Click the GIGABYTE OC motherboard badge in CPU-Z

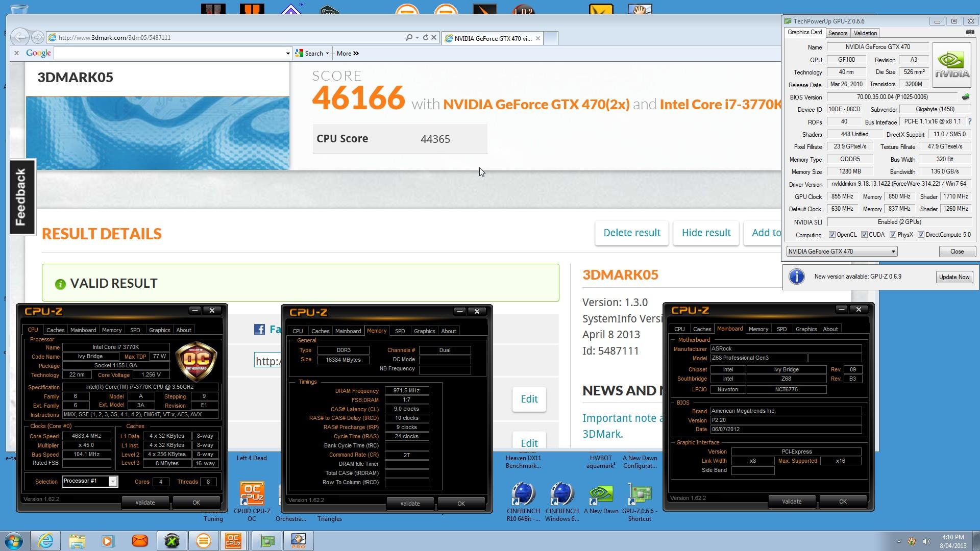197,361
